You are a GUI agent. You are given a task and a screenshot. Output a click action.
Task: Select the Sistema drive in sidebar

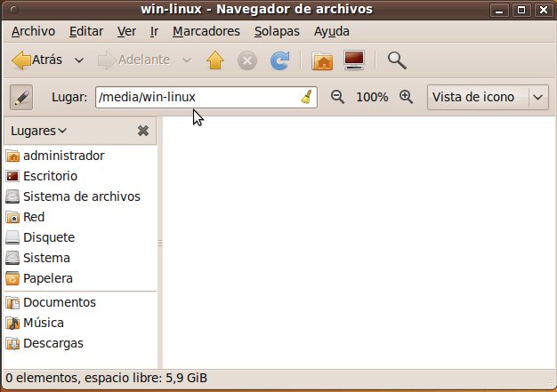pyautogui.click(x=80, y=258)
